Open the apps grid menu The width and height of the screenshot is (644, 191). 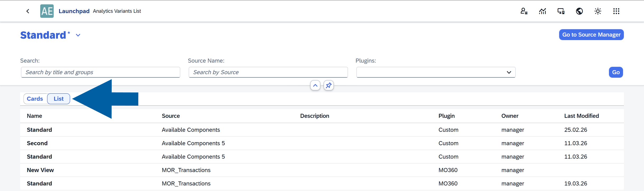[616, 11]
